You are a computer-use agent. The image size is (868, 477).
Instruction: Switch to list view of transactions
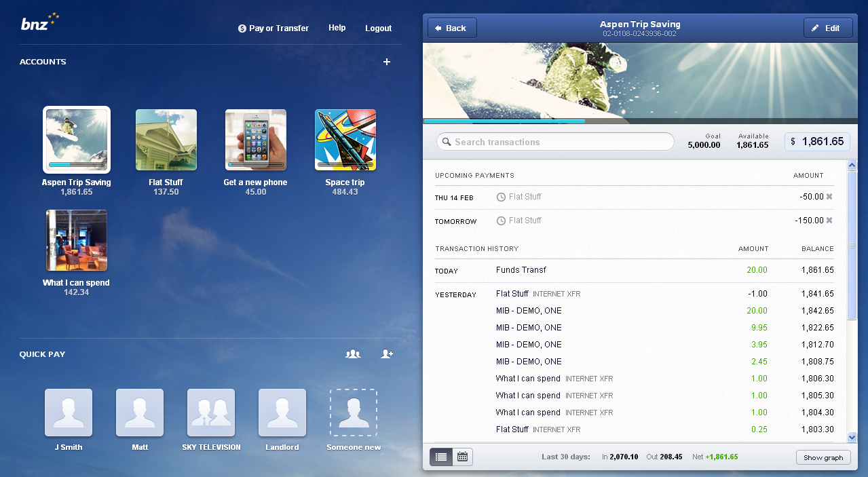(x=441, y=457)
